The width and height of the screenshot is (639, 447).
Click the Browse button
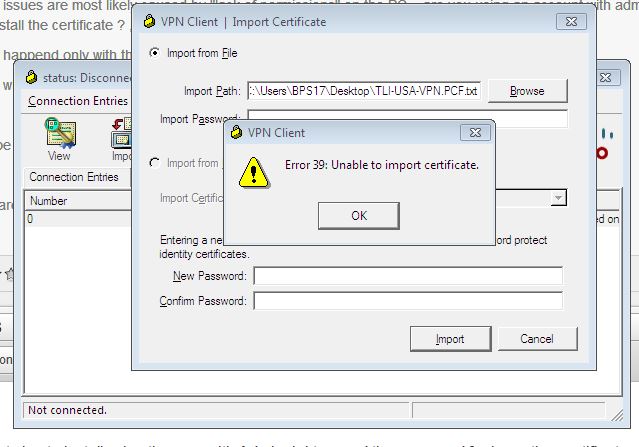(527, 91)
